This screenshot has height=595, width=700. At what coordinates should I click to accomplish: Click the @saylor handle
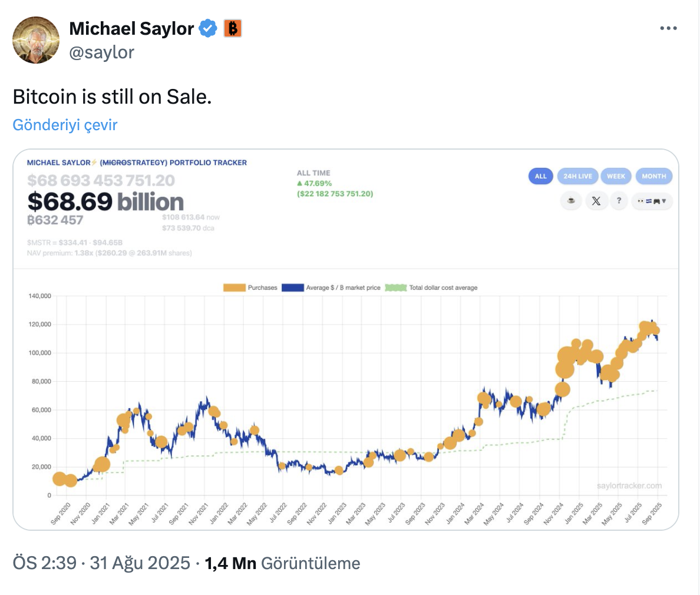[101, 52]
